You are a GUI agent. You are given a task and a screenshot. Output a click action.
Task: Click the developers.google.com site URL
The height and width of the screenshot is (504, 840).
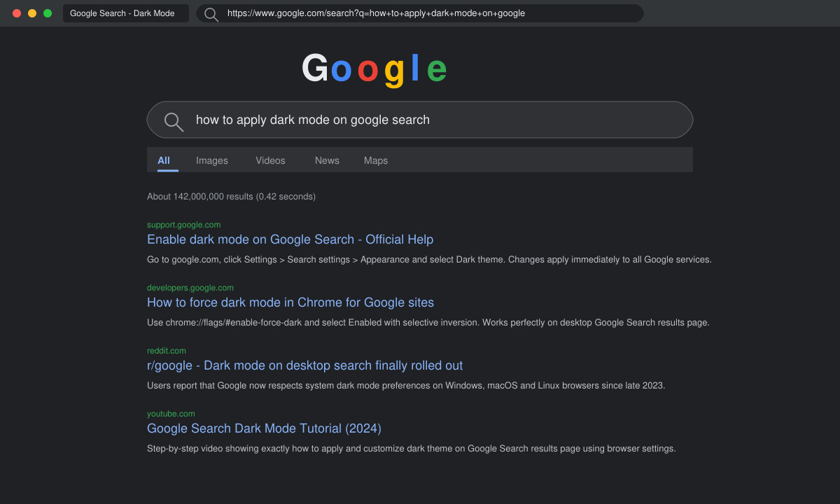[x=190, y=288]
